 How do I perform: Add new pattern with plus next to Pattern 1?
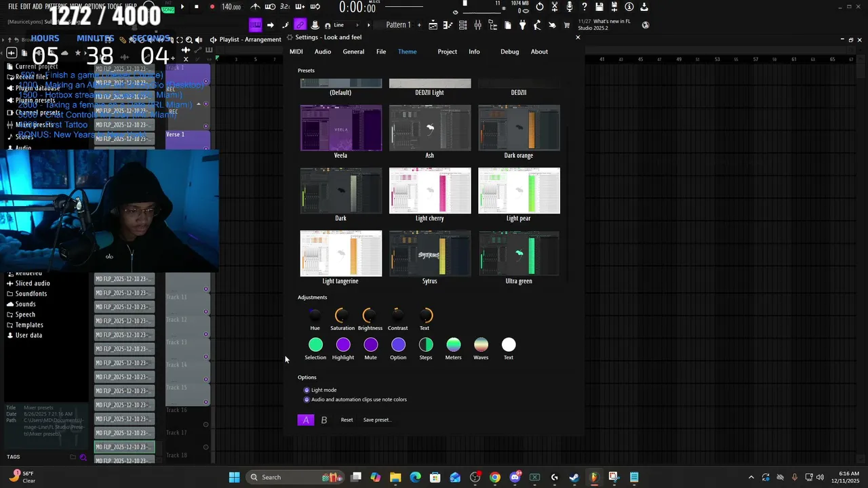point(419,25)
